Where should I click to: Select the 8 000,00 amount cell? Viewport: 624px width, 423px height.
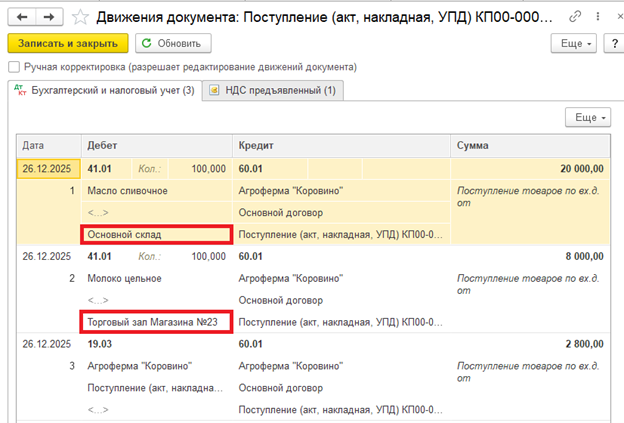click(530, 256)
